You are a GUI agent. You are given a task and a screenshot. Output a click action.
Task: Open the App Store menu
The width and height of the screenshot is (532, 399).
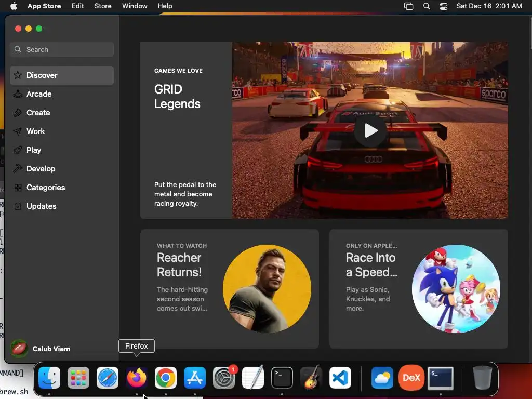[x=44, y=6]
